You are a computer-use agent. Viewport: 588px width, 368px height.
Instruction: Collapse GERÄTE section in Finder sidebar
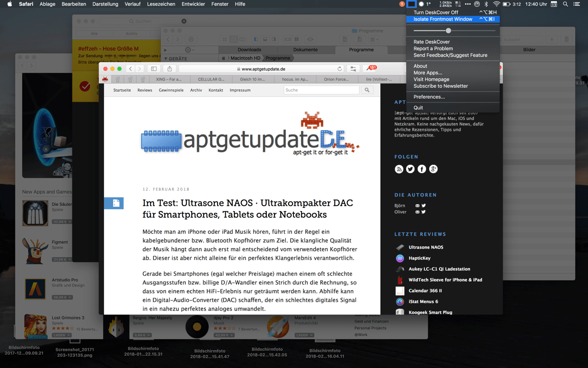(166, 59)
